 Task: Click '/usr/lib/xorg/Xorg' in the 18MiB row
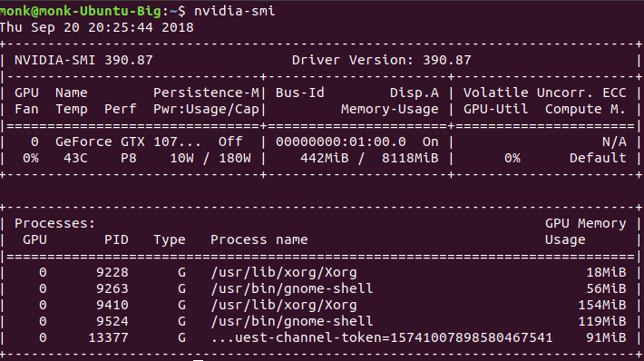point(284,273)
